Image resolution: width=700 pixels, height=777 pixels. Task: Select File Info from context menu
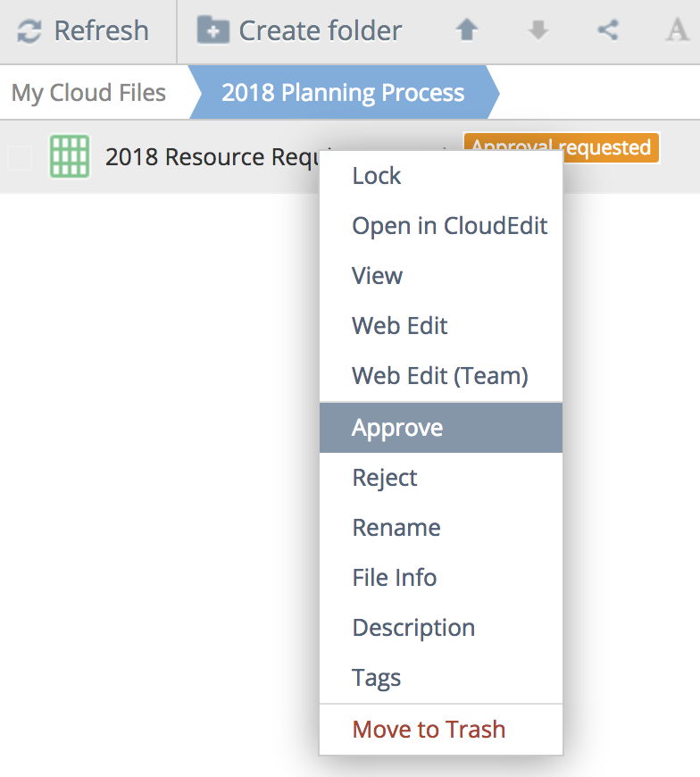click(x=394, y=578)
